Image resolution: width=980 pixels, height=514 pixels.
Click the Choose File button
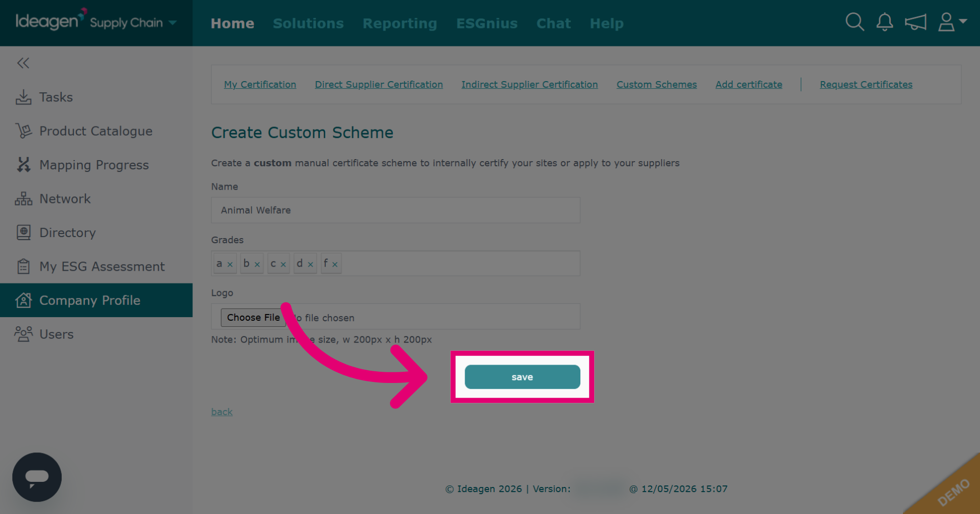pos(253,317)
